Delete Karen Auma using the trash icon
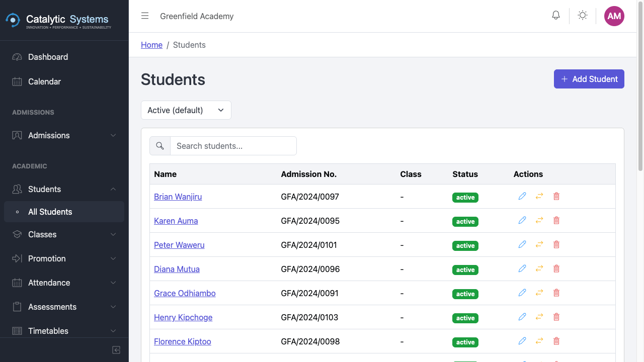Image resolution: width=644 pixels, height=362 pixels. (556, 220)
